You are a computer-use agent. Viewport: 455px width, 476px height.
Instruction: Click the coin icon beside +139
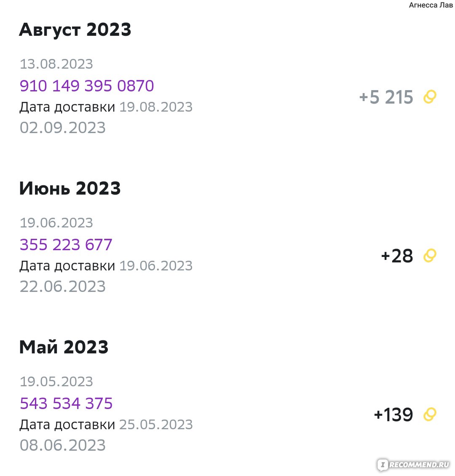coord(430,414)
